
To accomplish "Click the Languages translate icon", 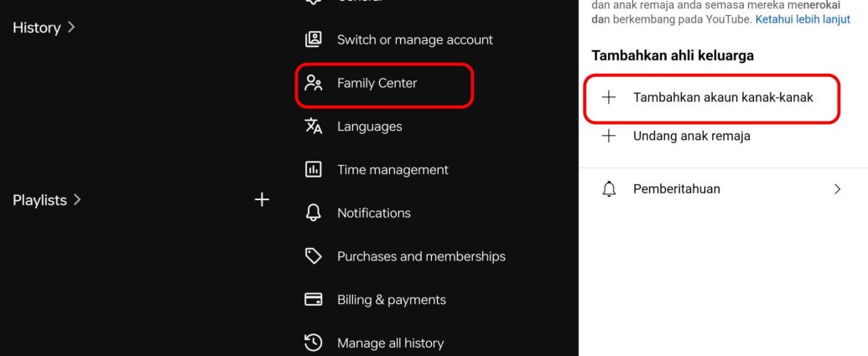I will 314,126.
